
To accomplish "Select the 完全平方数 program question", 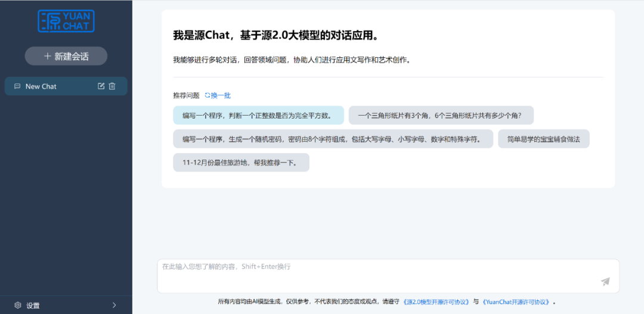I will tap(258, 116).
